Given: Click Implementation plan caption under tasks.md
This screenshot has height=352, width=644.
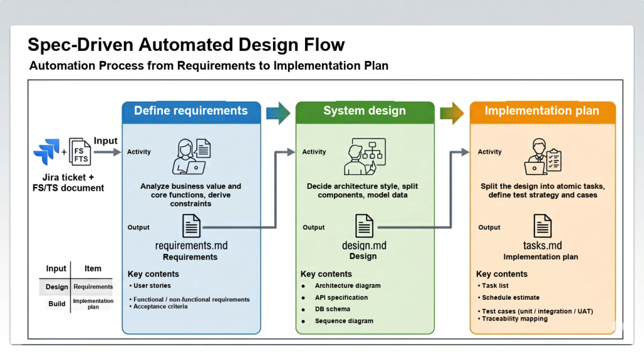Looking at the screenshot, I should point(541,257).
